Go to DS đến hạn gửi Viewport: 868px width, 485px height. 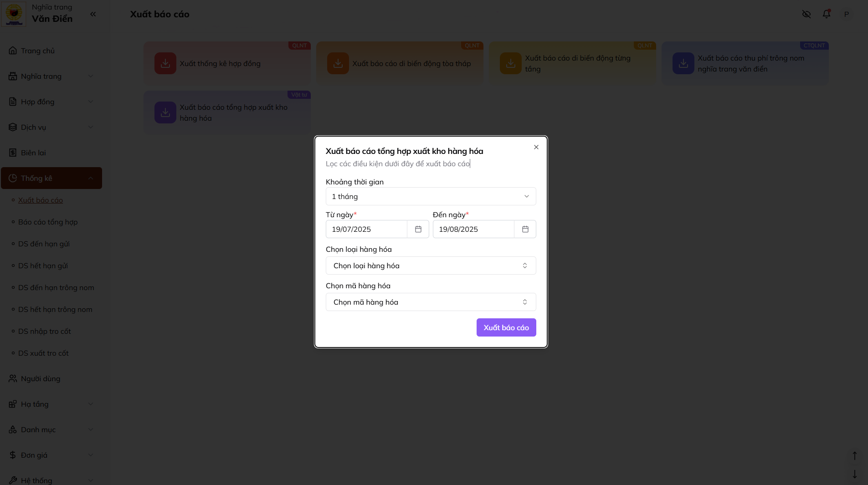coord(44,244)
